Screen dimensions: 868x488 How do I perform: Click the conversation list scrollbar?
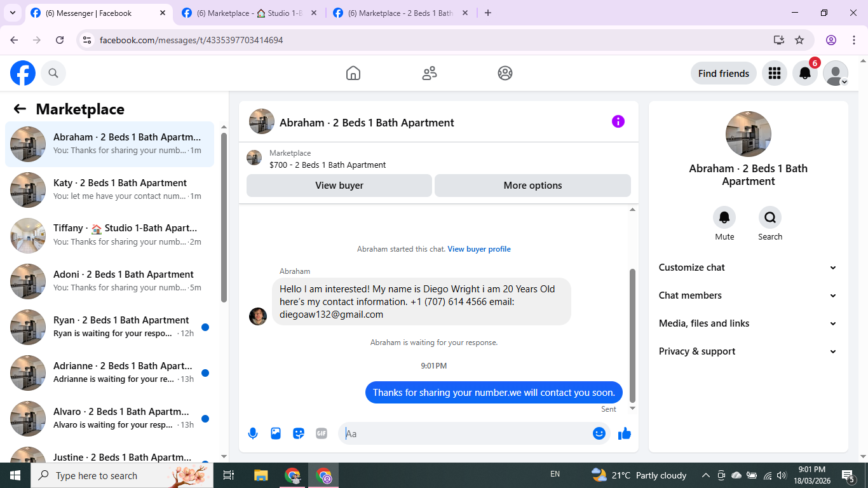pos(224,217)
